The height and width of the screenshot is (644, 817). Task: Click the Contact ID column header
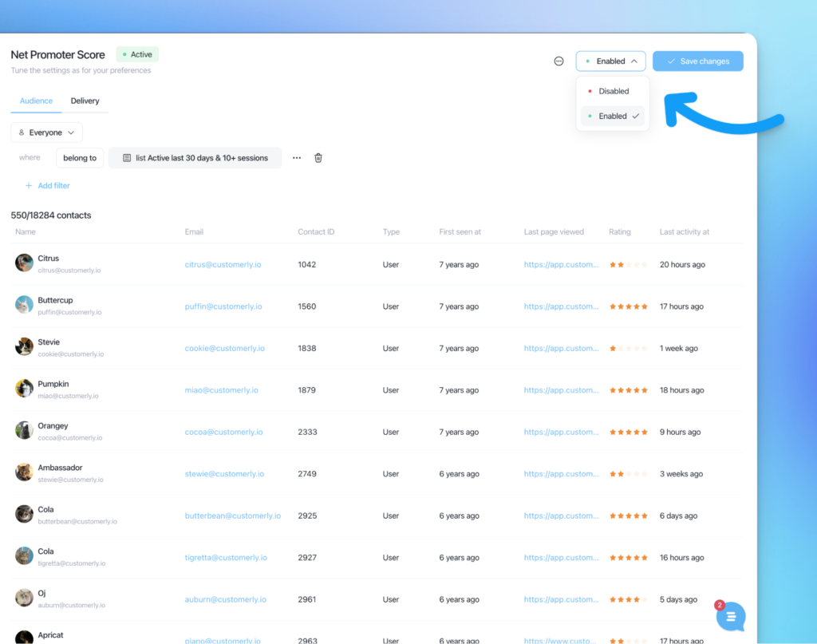(316, 232)
